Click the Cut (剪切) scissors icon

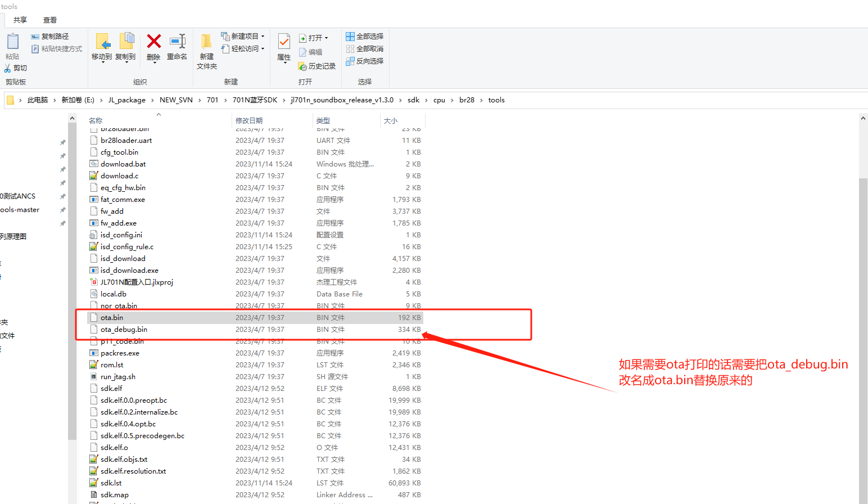pyautogui.click(x=7, y=68)
